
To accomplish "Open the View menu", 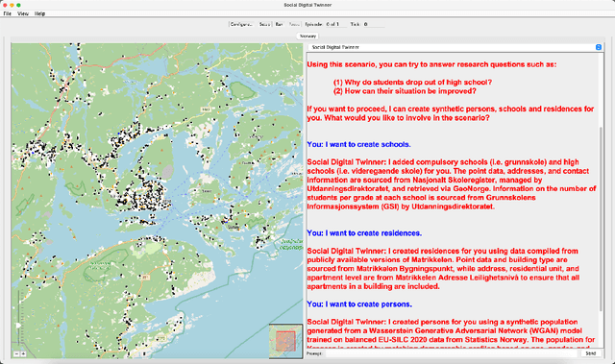I will pyautogui.click(x=23, y=13).
